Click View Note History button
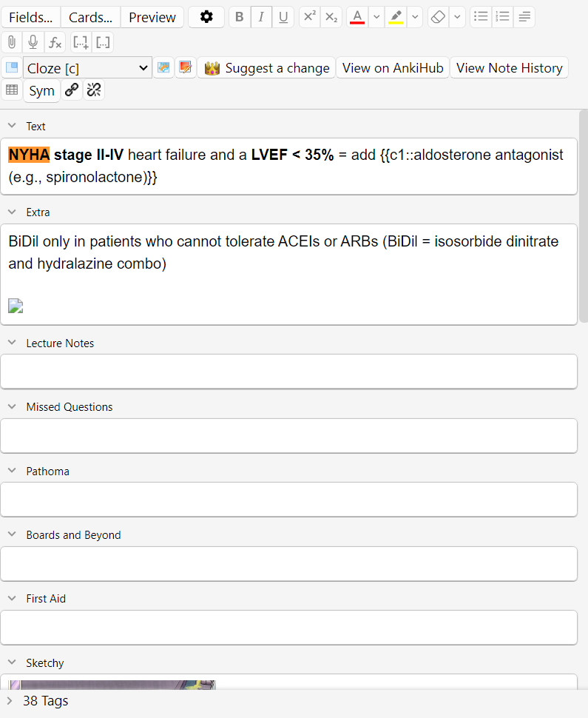The width and height of the screenshot is (588, 718). [x=509, y=68]
